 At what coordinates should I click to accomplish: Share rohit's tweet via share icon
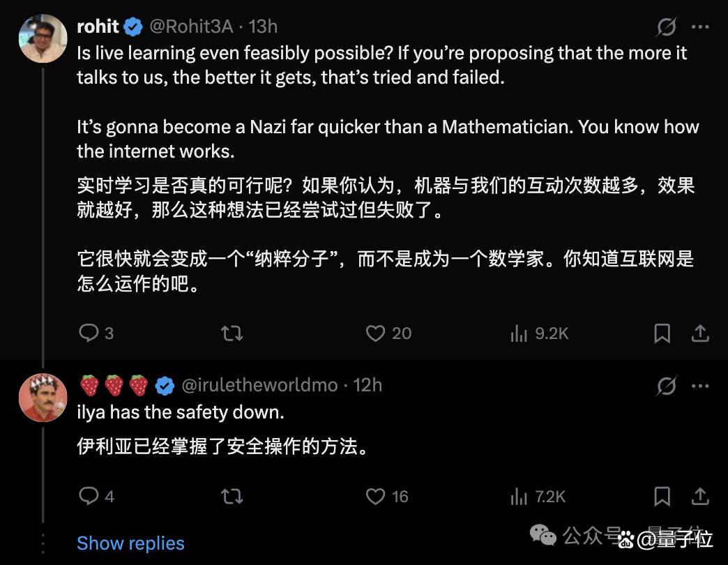[x=700, y=333]
